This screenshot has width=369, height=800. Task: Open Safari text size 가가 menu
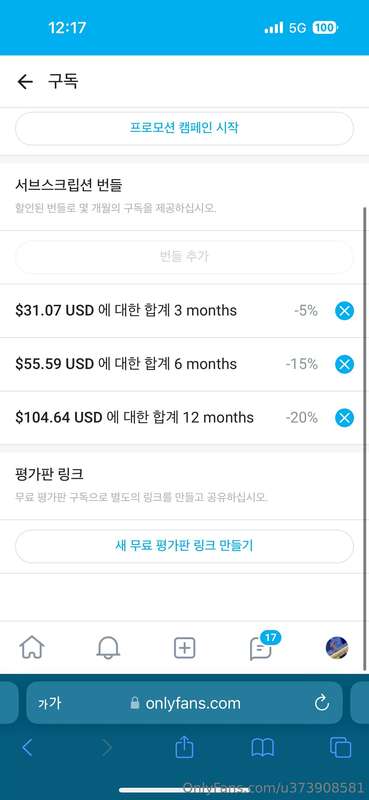click(x=49, y=704)
